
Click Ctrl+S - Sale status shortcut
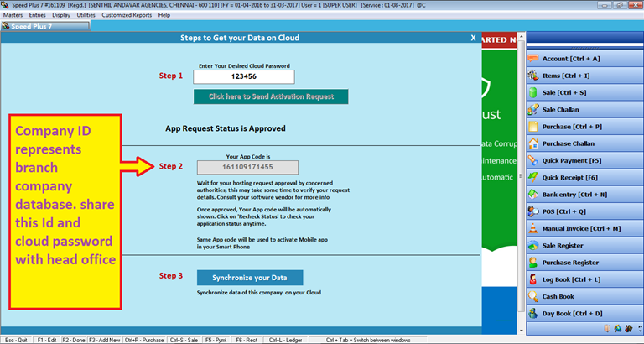pyautogui.click(x=184, y=341)
